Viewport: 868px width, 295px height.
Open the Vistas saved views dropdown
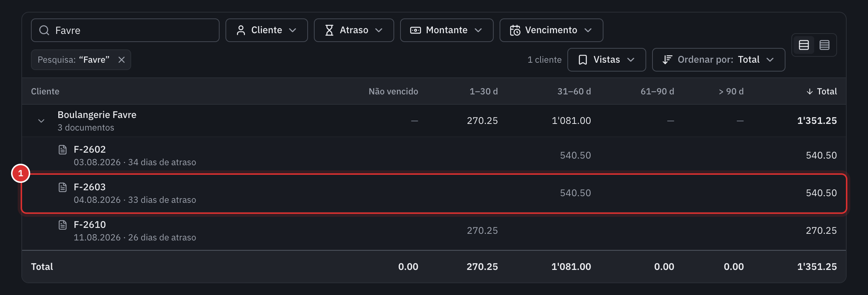(x=607, y=60)
